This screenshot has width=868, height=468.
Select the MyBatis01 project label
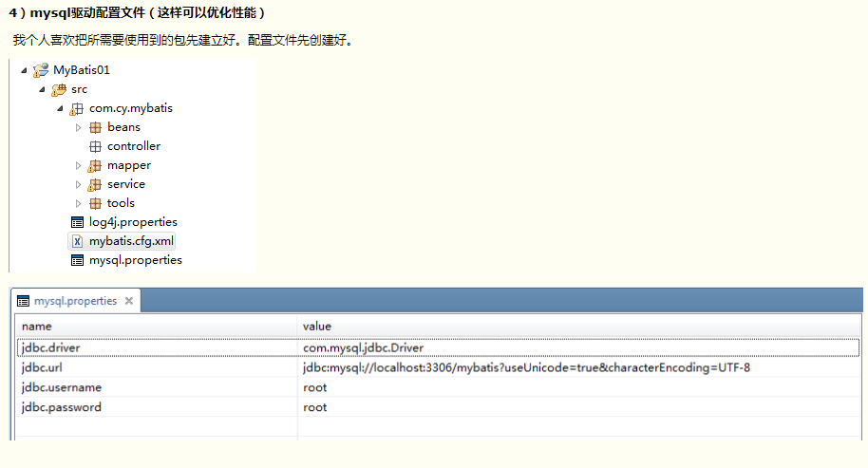[x=82, y=70]
